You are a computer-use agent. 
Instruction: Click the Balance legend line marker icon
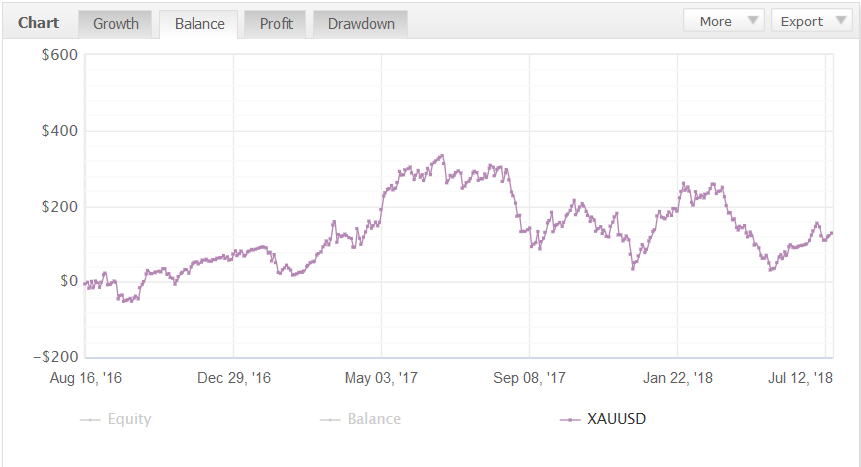pyautogui.click(x=330, y=420)
